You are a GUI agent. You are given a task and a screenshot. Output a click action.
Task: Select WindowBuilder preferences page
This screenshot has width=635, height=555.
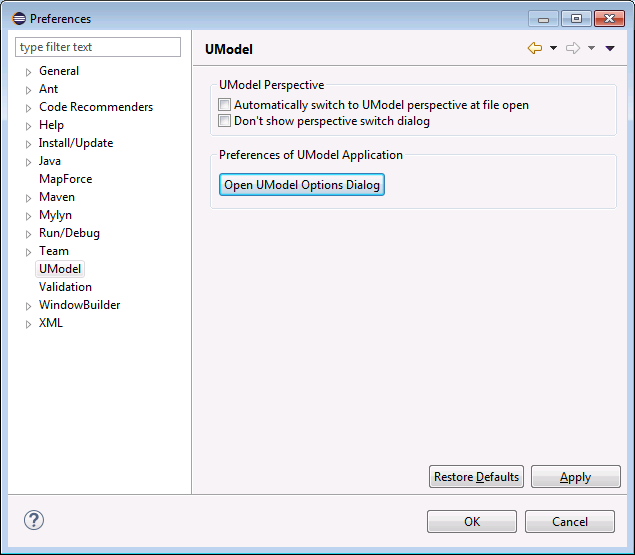(79, 305)
